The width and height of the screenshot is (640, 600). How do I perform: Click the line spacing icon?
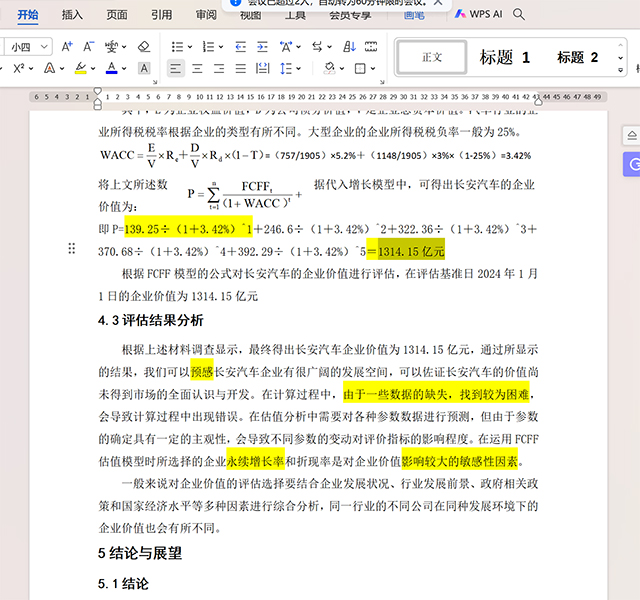pos(286,68)
